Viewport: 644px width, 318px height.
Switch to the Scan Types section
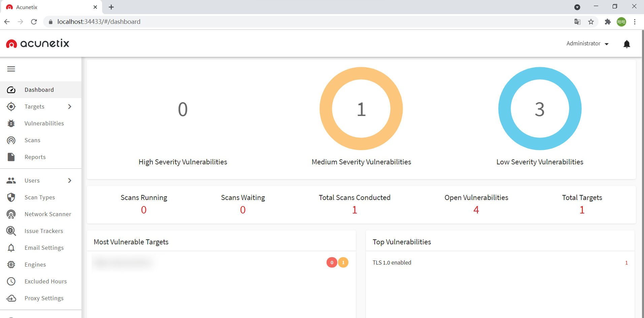(x=39, y=197)
